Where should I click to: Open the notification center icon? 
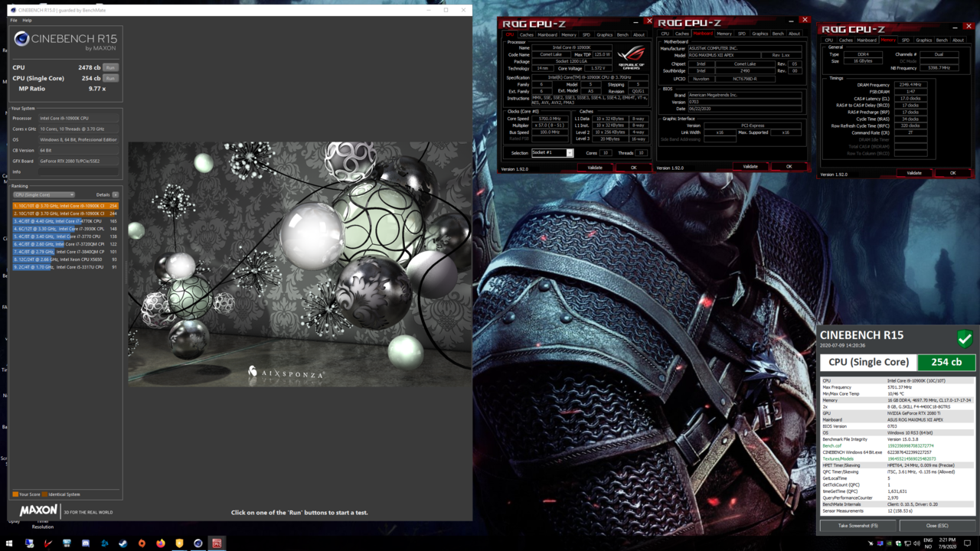click(x=969, y=543)
